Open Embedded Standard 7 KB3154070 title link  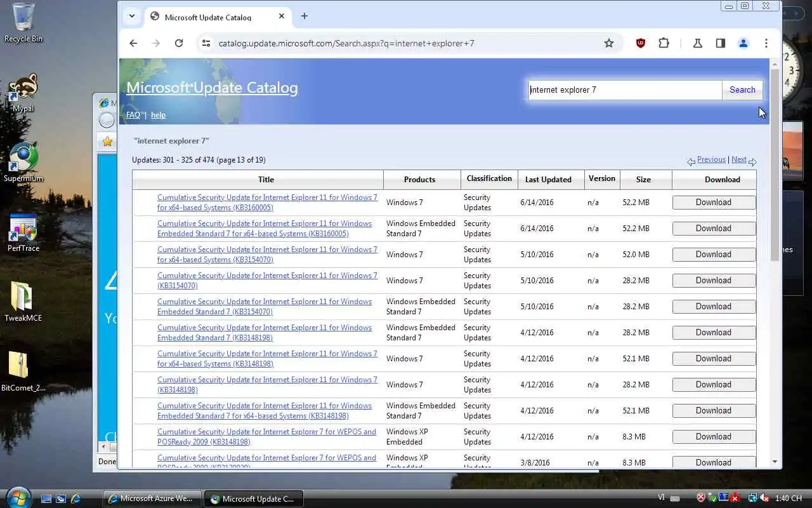(265, 307)
